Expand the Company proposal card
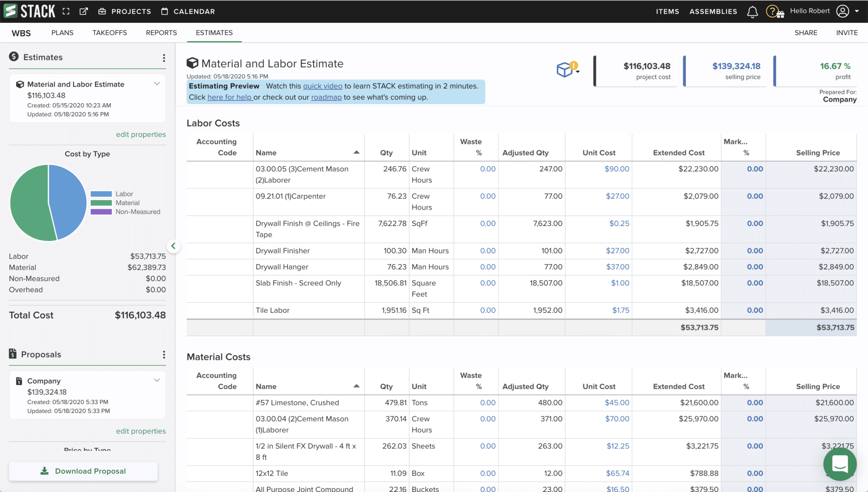The width and height of the screenshot is (868, 492). click(157, 380)
